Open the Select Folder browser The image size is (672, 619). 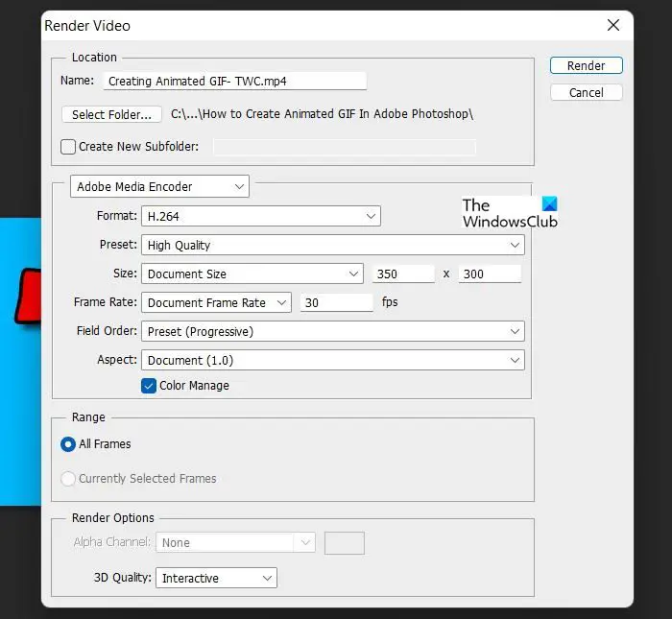click(x=111, y=114)
